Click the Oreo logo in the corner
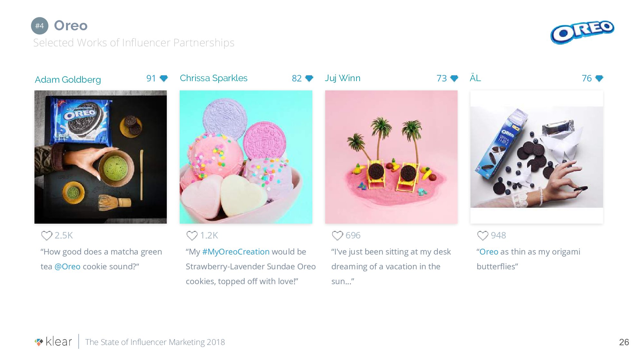644x362 pixels. (x=582, y=31)
